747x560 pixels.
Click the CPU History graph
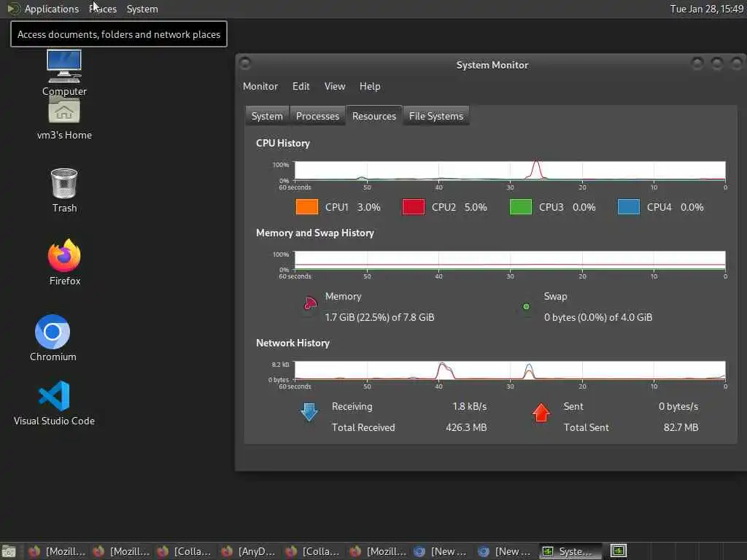click(510, 171)
